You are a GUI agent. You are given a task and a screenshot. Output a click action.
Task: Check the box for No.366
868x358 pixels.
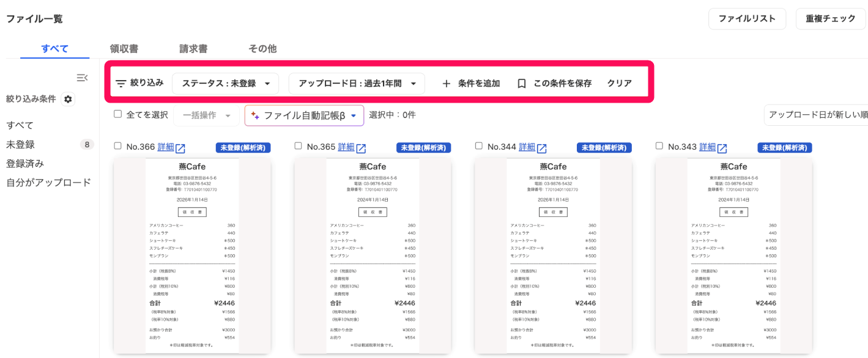tap(118, 146)
